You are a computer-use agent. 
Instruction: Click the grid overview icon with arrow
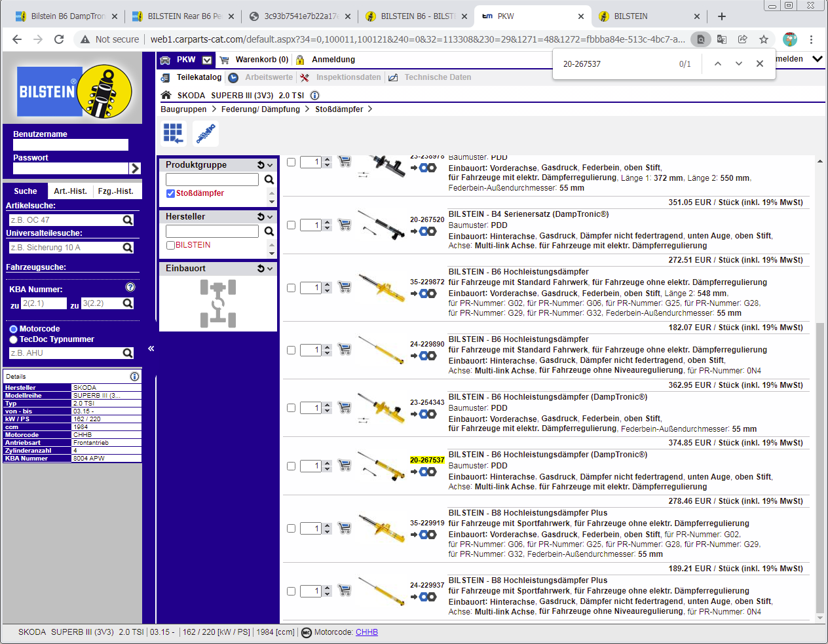(x=173, y=134)
